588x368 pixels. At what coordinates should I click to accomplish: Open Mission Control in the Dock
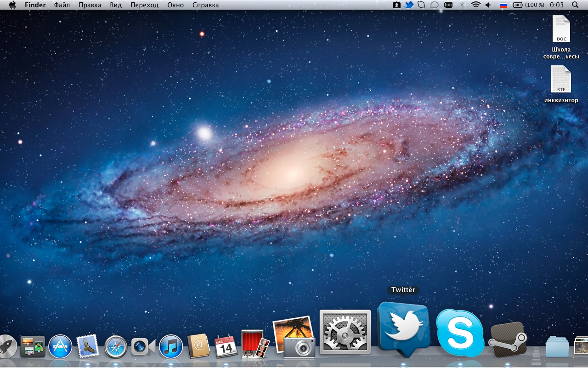tap(33, 346)
